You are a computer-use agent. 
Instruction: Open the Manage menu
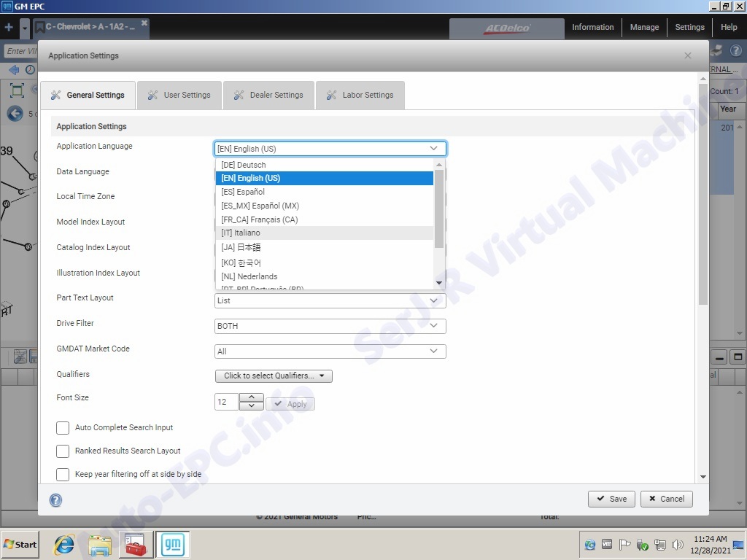coord(644,27)
